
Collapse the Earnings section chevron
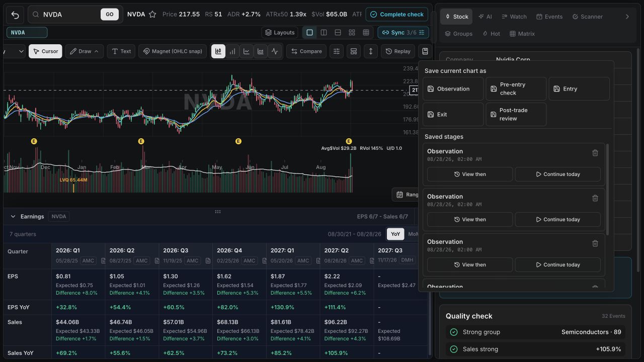pyautogui.click(x=13, y=217)
